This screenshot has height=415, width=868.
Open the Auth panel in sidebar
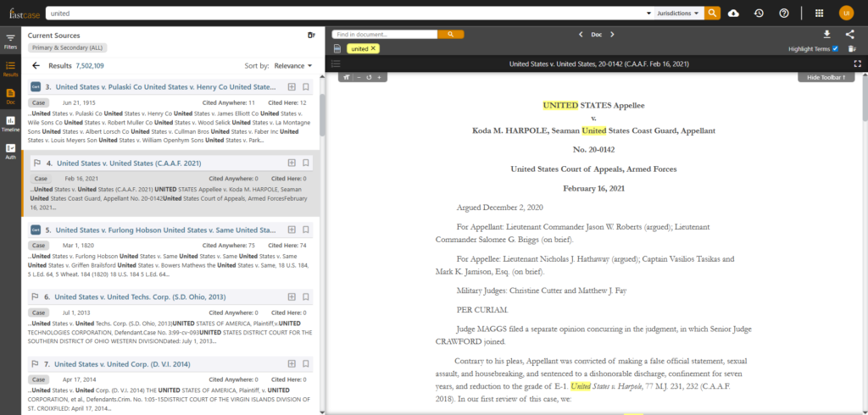click(x=11, y=152)
